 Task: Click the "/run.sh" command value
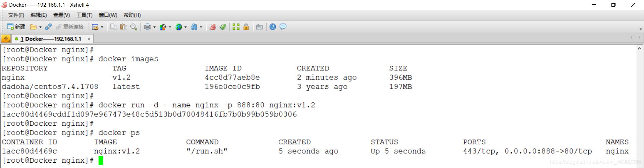(207, 151)
